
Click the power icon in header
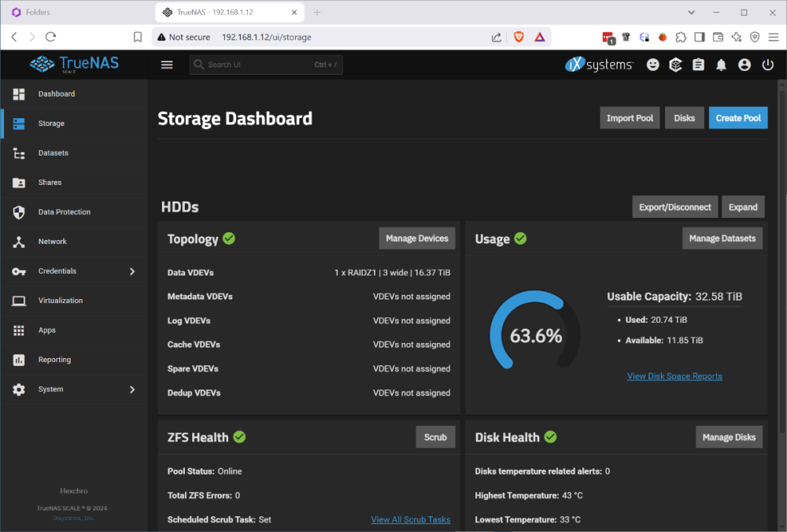[x=767, y=65]
